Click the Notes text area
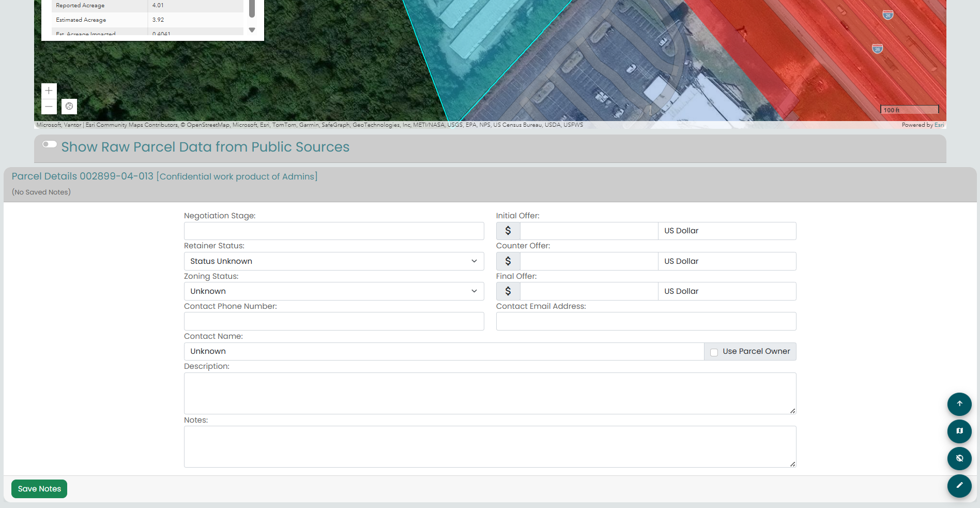 pyautogui.click(x=490, y=446)
